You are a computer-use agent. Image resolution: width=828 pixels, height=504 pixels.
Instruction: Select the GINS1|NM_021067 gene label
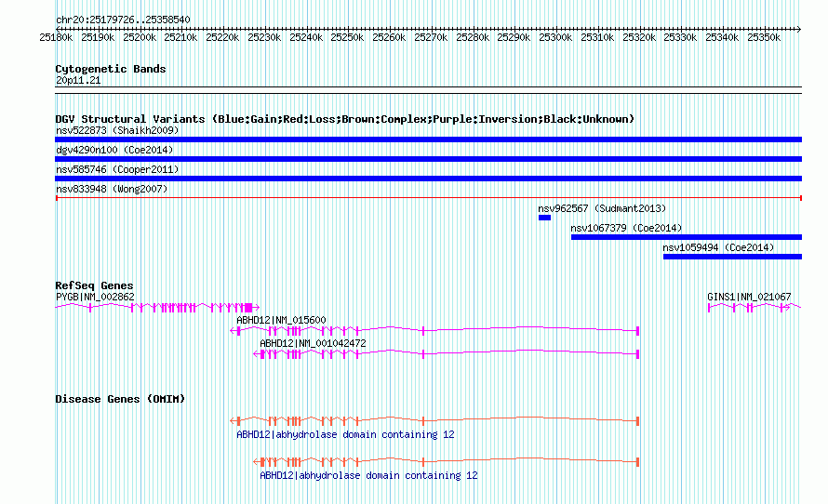click(749, 298)
